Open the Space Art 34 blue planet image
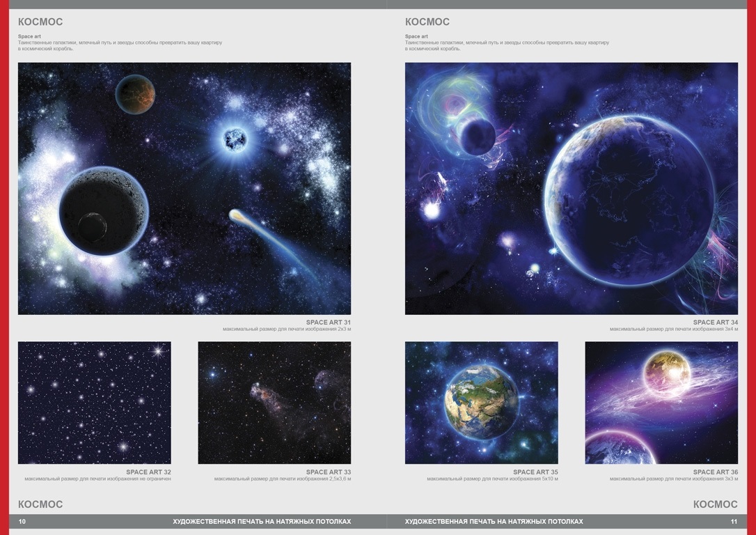Screen dimensions: 756x535 [571, 188]
